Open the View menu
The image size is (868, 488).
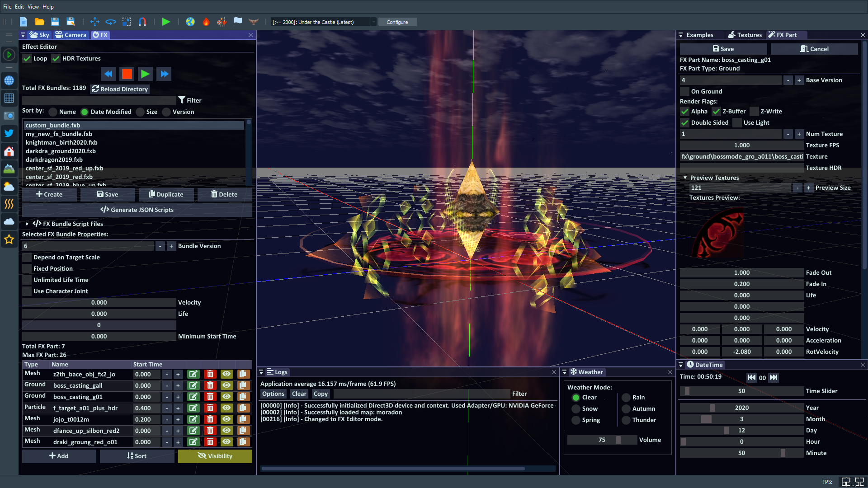tap(33, 7)
